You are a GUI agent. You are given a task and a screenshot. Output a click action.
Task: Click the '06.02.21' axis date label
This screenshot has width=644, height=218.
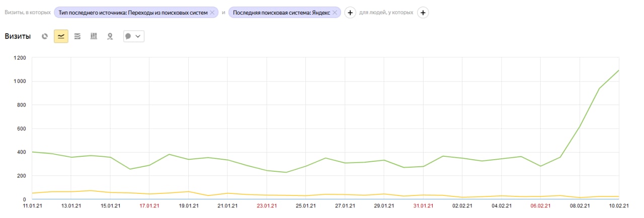[541, 205]
